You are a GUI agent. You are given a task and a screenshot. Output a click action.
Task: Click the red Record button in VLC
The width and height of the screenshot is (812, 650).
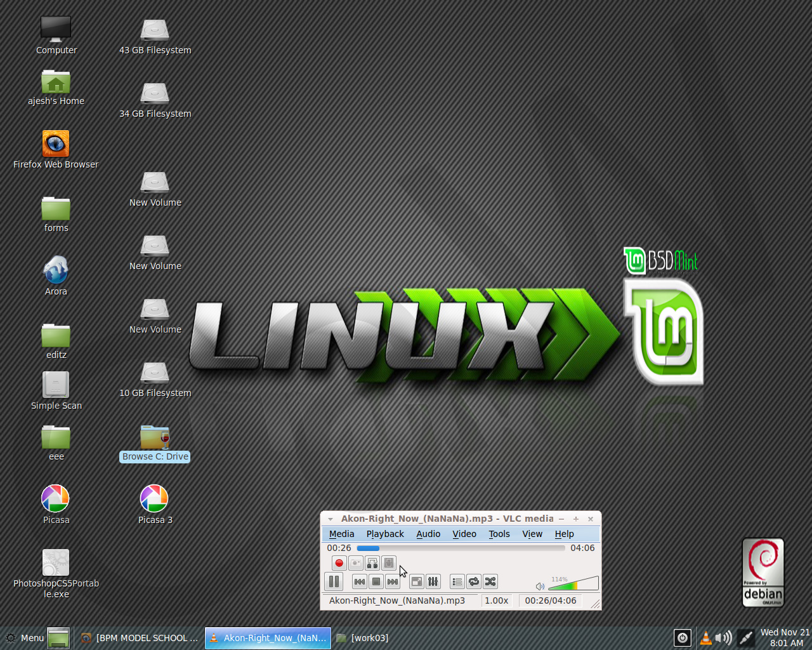(339, 563)
